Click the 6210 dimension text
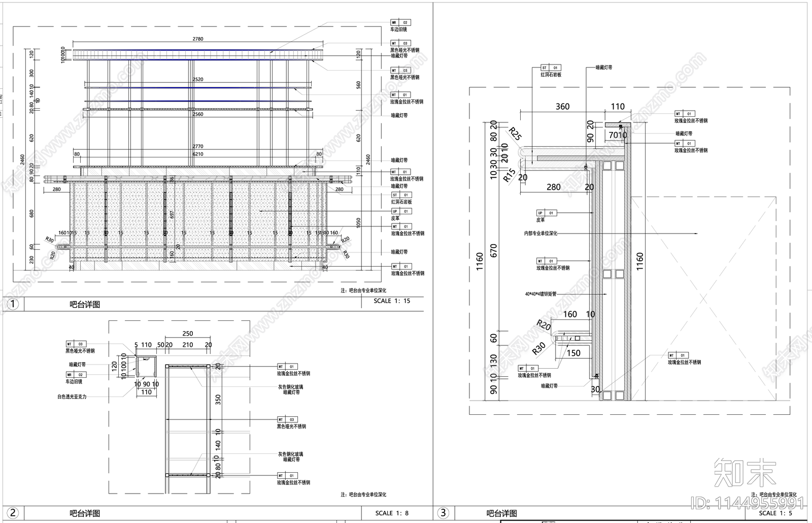 [x=198, y=154]
